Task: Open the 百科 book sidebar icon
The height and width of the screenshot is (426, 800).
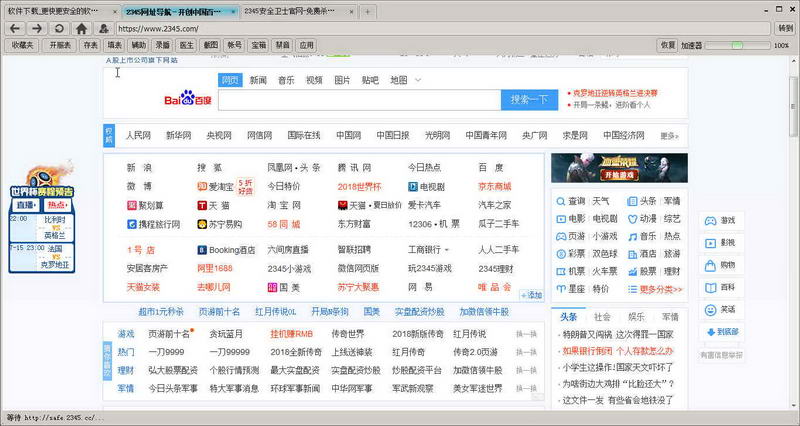Action: click(x=710, y=287)
